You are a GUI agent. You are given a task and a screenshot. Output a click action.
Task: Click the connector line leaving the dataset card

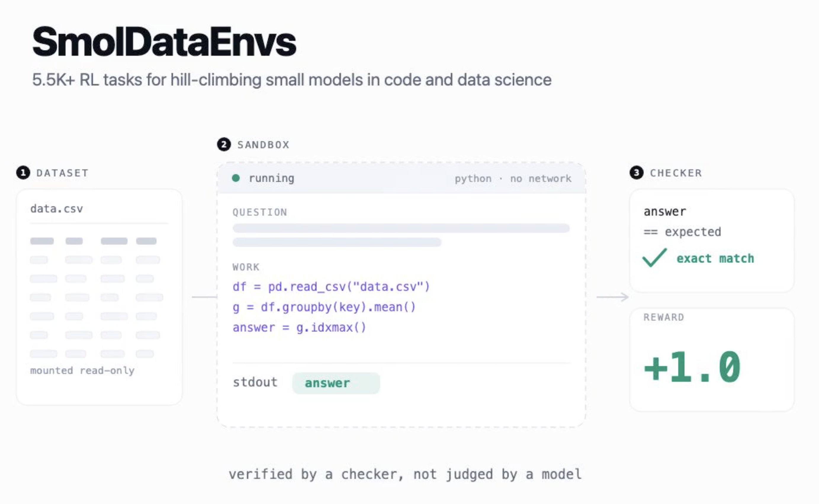coord(205,297)
